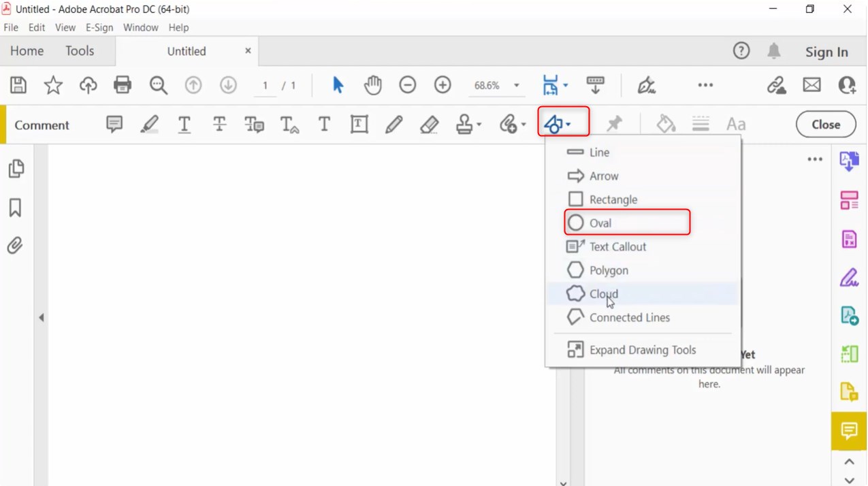Select the Eraser tool
The height and width of the screenshot is (486, 868).
pyautogui.click(x=429, y=125)
